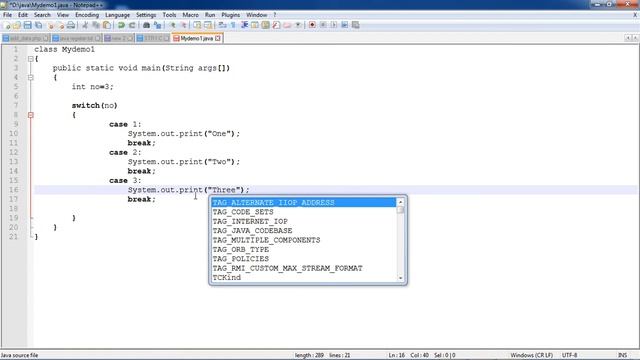This screenshot has height=360, width=640.
Task: Open the Tools menu
Action: [169, 15]
